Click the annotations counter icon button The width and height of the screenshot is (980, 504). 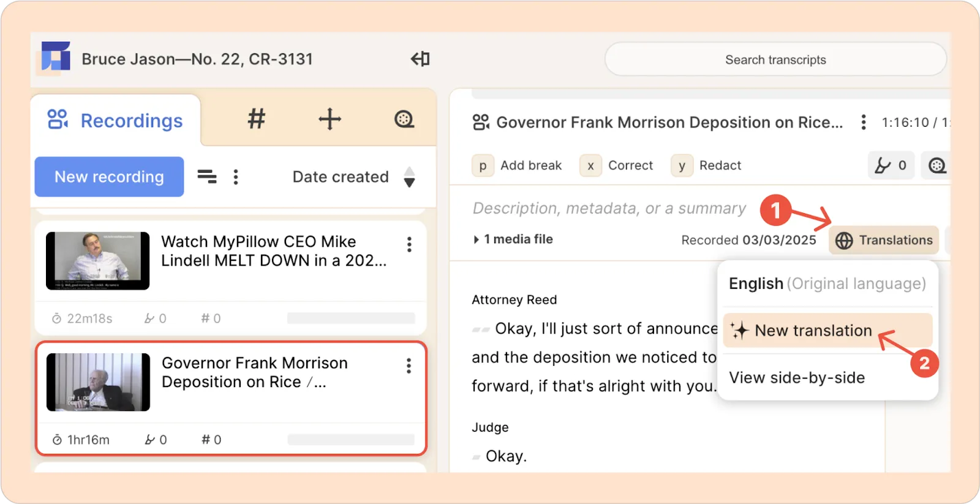pos(891,165)
